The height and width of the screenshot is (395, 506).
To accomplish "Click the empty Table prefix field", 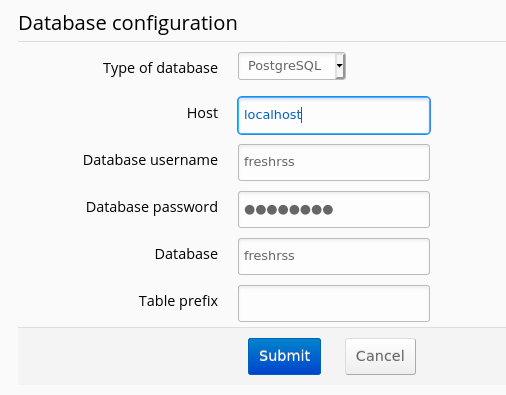I will coord(334,303).
